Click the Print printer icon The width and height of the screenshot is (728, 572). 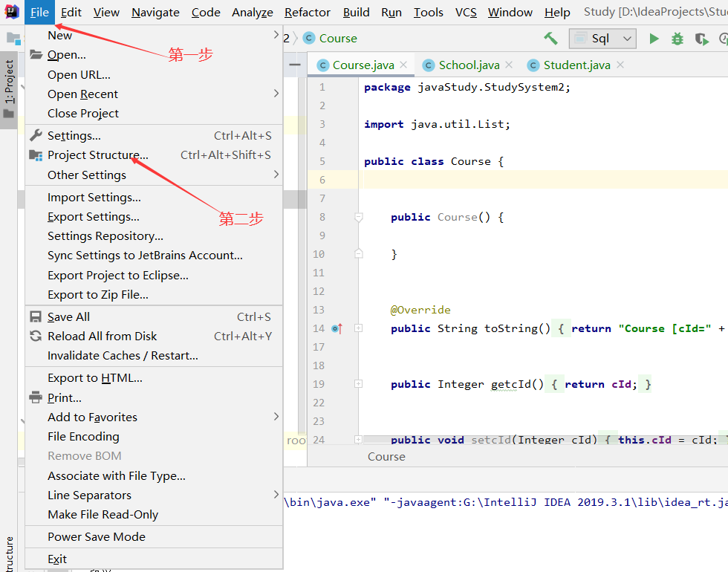(36, 397)
